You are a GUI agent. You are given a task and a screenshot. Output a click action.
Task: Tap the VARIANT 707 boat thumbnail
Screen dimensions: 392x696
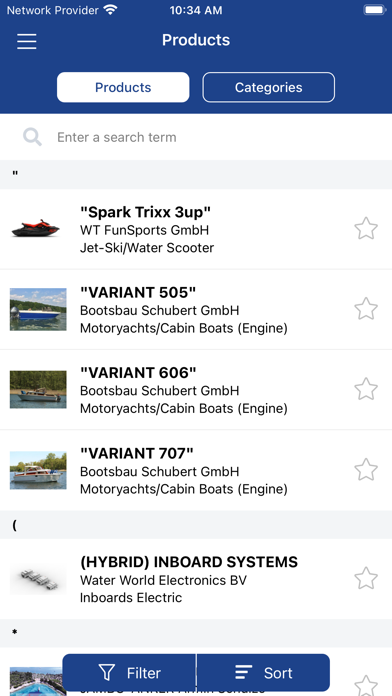point(38,470)
